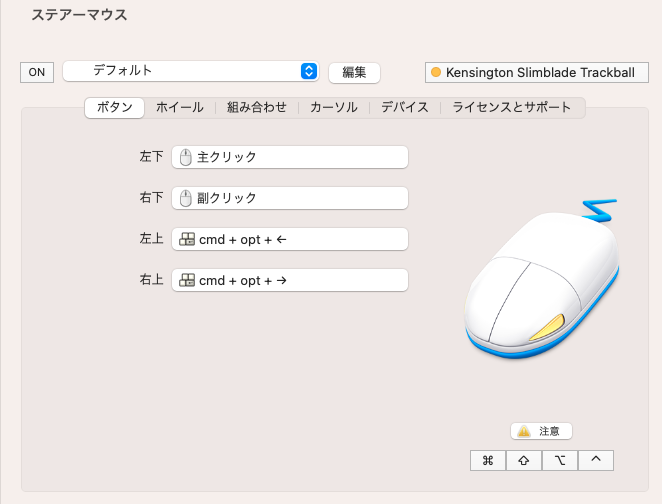Switch to the ホイール tab

(x=180, y=107)
